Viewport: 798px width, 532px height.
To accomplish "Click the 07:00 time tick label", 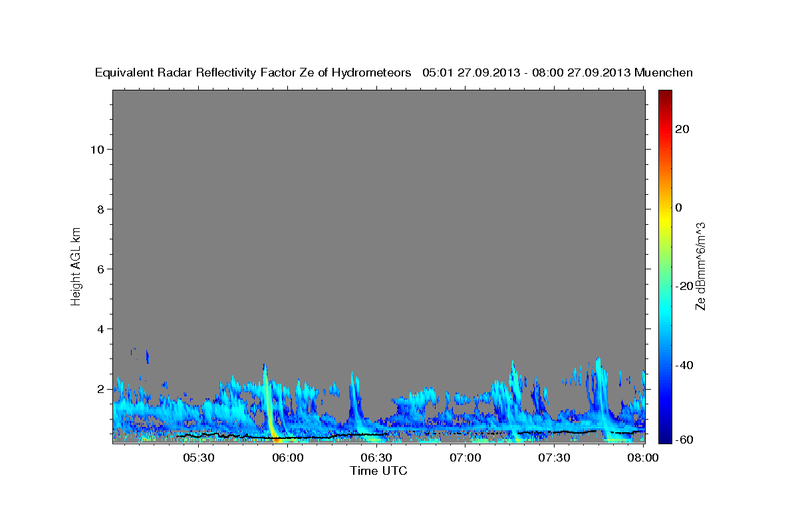I will (x=465, y=458).
